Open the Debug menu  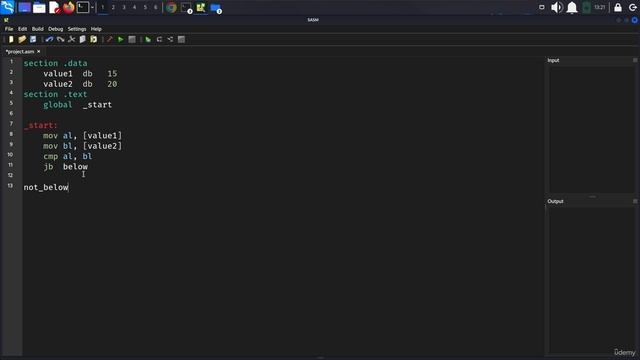pyautogui.click(x=56, y=29)
